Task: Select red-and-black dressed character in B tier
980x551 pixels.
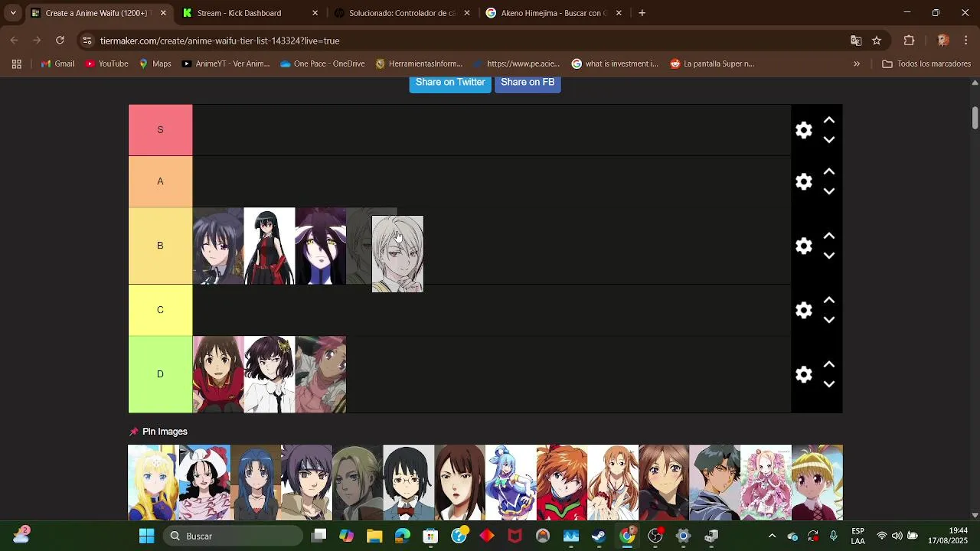Action: tap(269, 246)
